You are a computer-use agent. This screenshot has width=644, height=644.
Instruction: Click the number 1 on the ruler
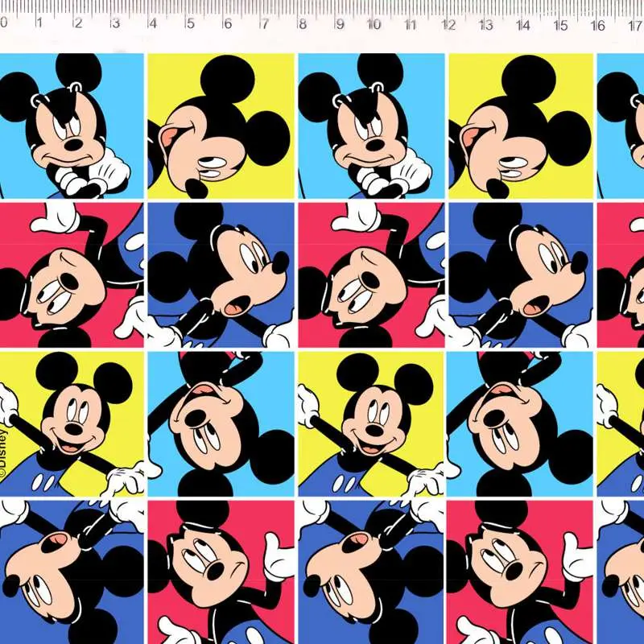39,24
